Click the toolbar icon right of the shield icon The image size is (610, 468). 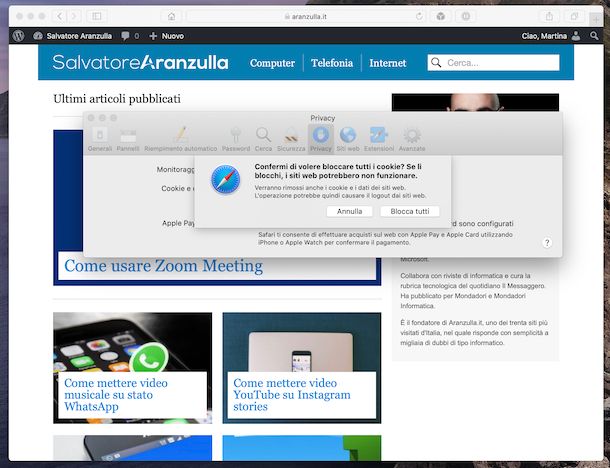[466, 16]
